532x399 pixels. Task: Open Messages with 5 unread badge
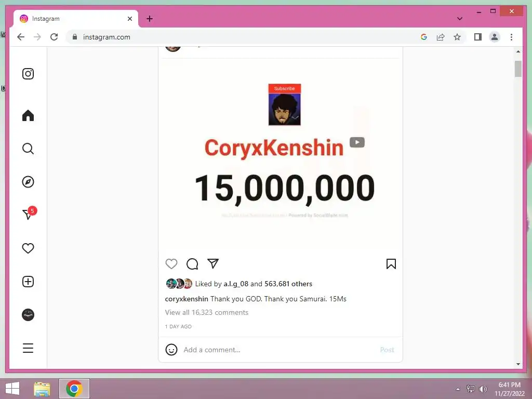29,214
